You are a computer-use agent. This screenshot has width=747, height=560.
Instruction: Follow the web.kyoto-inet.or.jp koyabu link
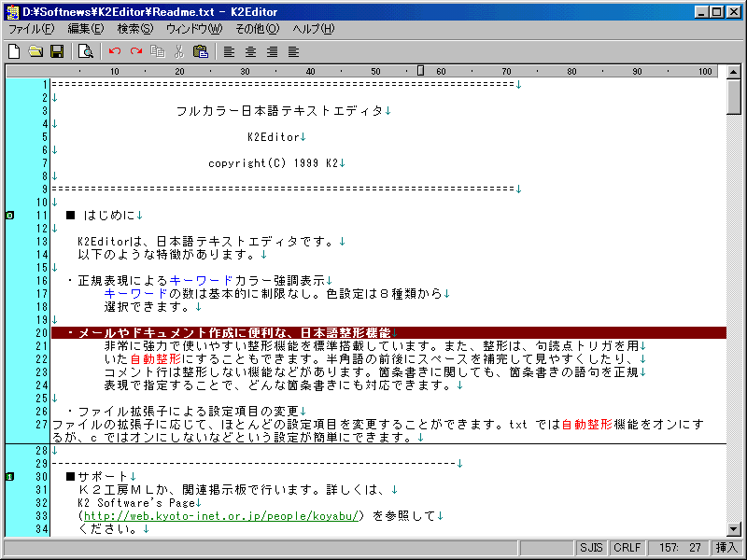point(221,516)
